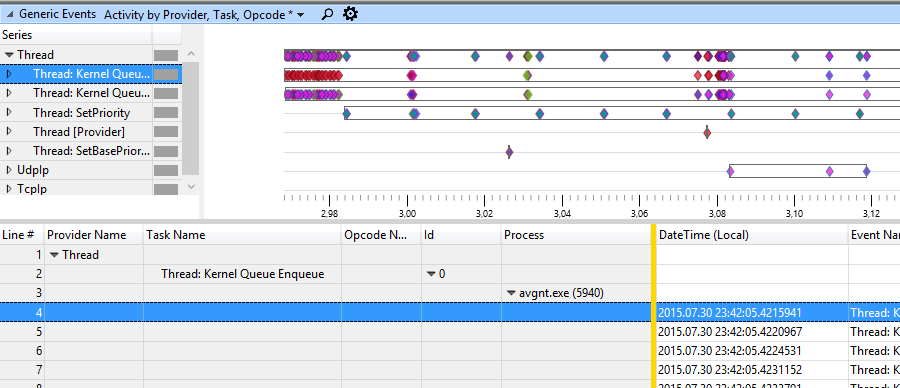Expand the UdpIp series group
The width and height of the screenshot is (900, 388).
(9, 170)
